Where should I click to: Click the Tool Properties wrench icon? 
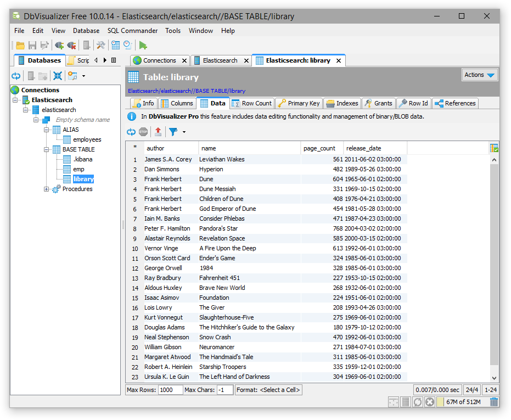point(100,46)
